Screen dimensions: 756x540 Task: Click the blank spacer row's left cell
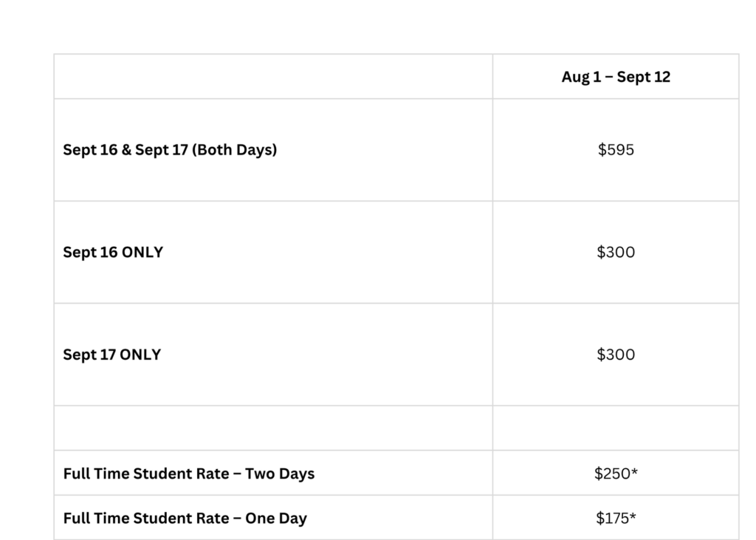click(273, 428)
